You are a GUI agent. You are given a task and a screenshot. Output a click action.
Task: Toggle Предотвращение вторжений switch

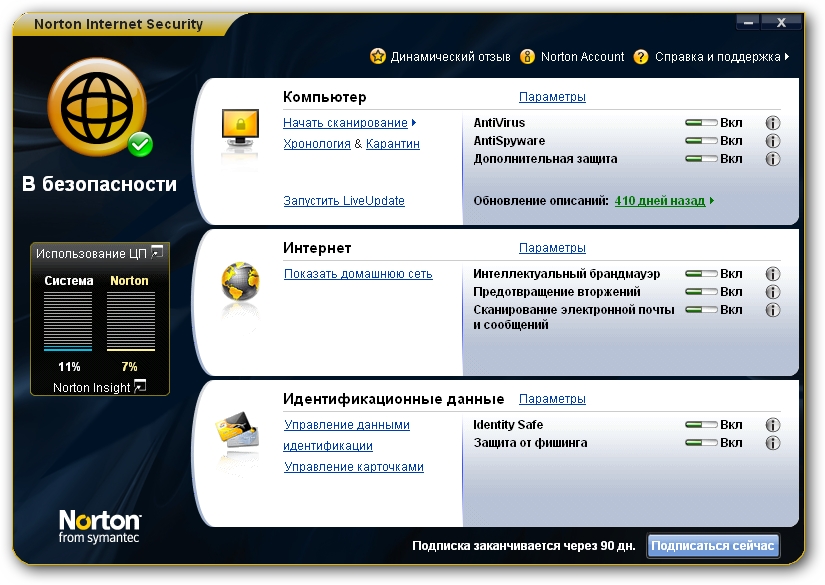click(701, 292)
